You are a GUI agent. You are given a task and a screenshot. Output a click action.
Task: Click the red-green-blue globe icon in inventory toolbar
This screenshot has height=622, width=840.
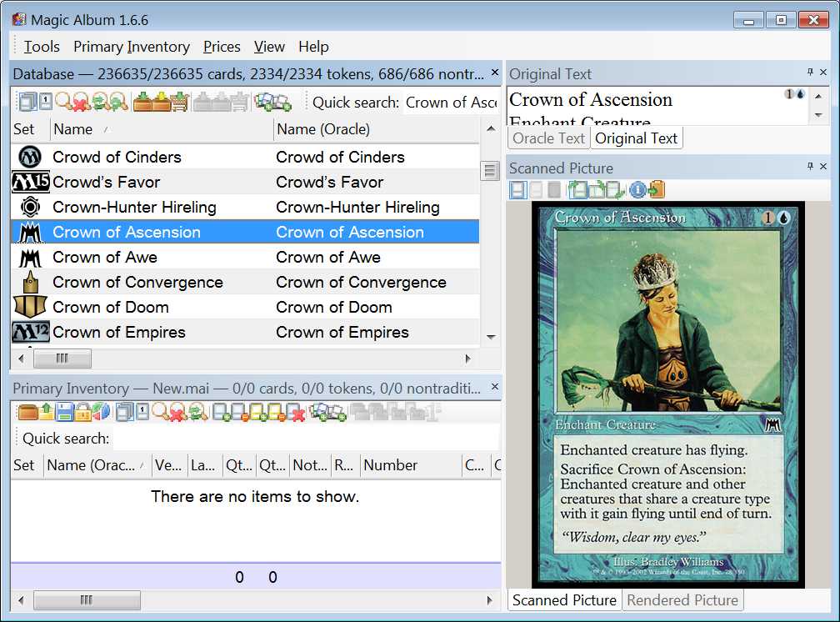pyautogui.click(x=102, y=412)
